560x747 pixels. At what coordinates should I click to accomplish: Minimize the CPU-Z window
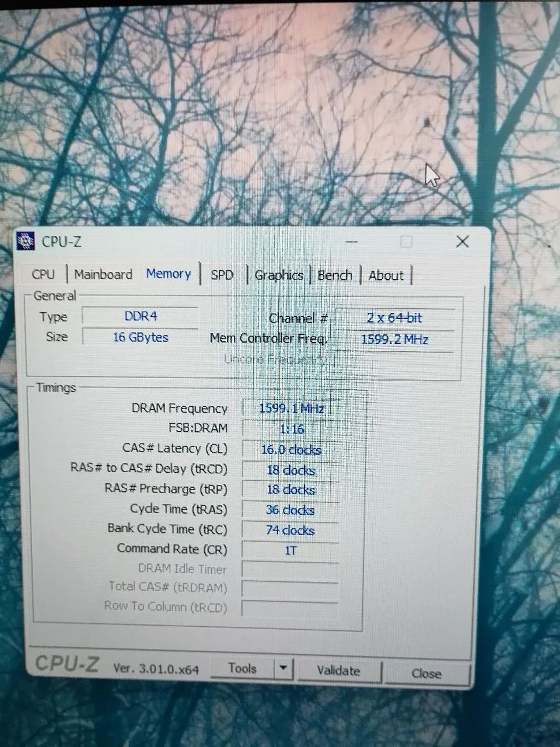tap(351, 241)
